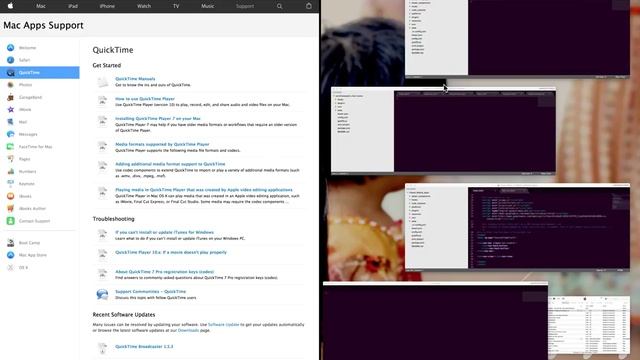The width and height of the screenshot is (640, 360).
Task: Open the TV navigation item
Action: point(176,6)
